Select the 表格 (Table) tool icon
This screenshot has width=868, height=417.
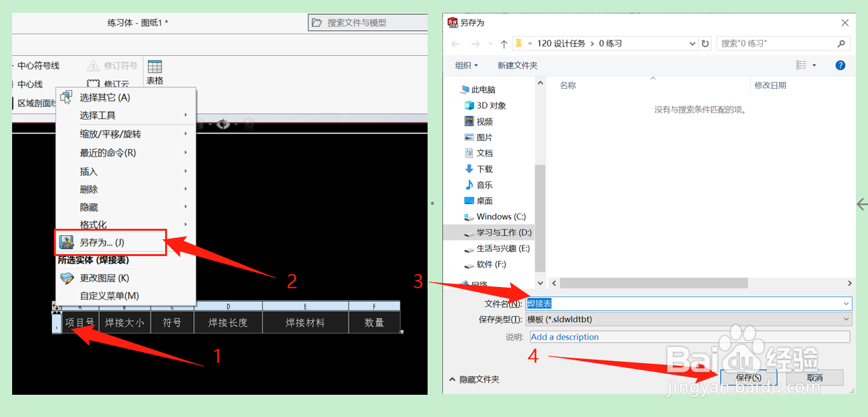(x=156, y=65)
